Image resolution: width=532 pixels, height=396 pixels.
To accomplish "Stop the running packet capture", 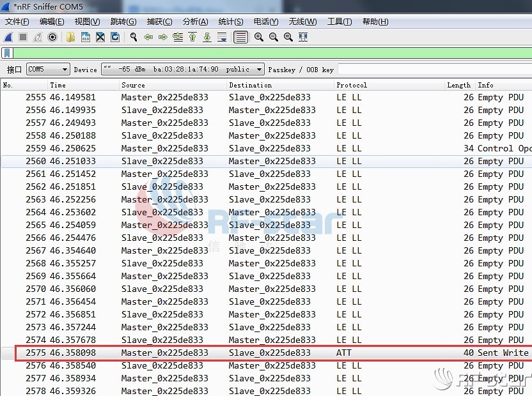I will [x=23, y=37].
